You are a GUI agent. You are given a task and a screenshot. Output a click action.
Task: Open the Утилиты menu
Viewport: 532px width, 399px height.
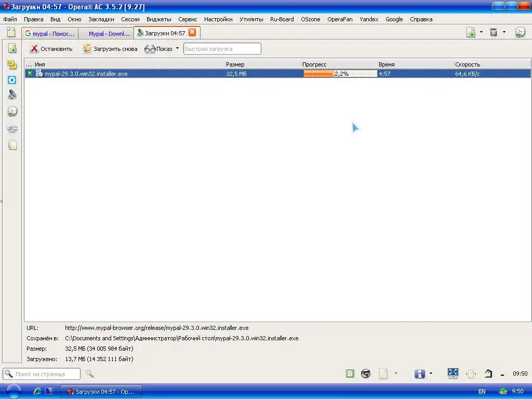pos(251,19)
